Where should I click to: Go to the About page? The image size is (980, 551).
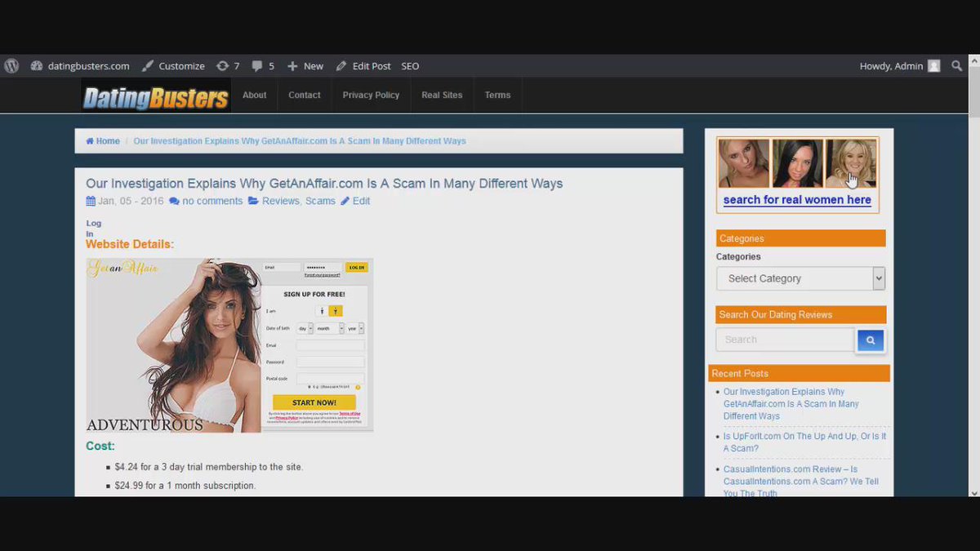pyautogui.click(x=254, y=96)
